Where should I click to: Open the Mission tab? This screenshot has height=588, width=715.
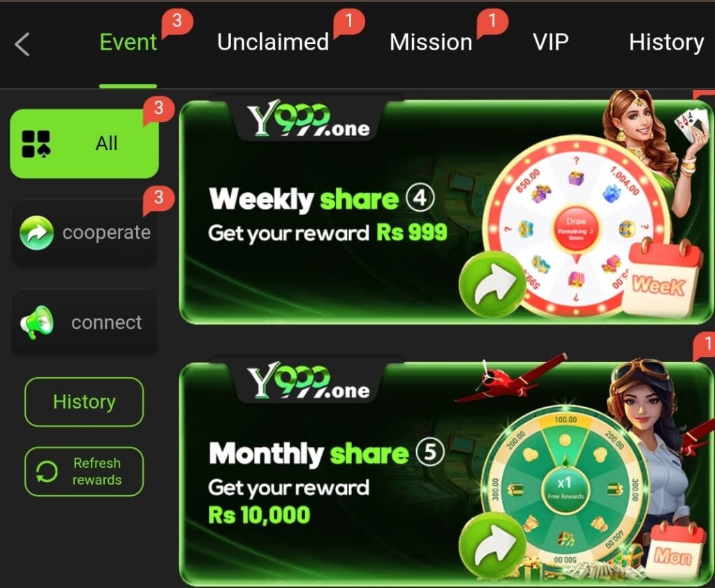(x=431, y=43)
